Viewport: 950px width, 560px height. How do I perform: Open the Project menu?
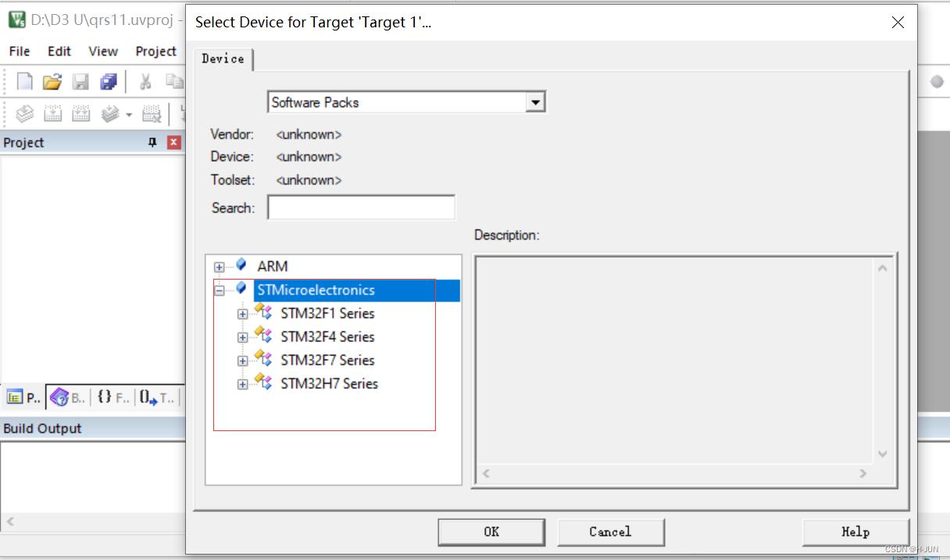156,51
